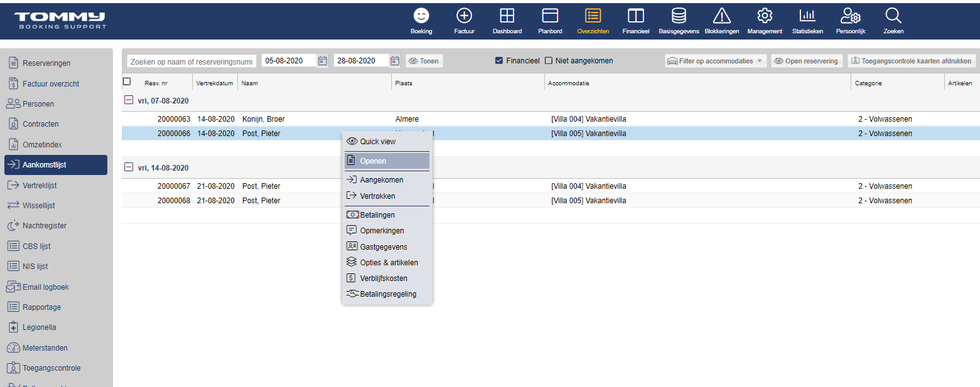
Task: Open the CBS lijst sidebar item
Action: (x=56, y=246)
